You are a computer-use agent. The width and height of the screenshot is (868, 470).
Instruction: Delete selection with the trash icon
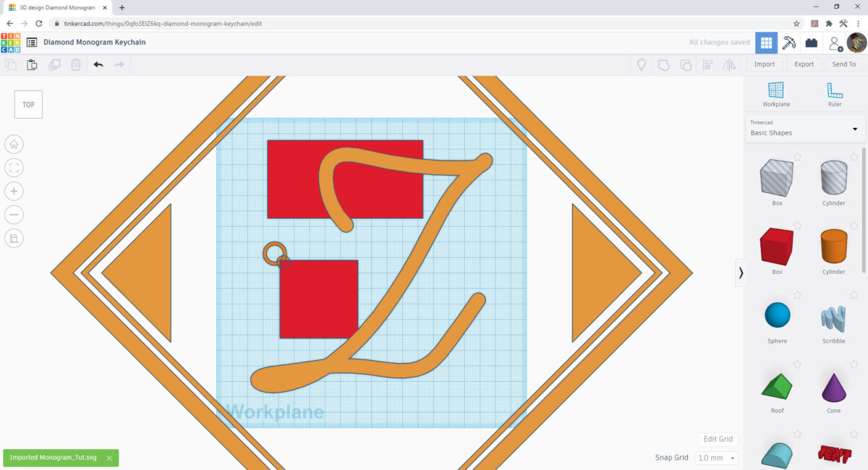pyautogui.click(x=75, y=64)
